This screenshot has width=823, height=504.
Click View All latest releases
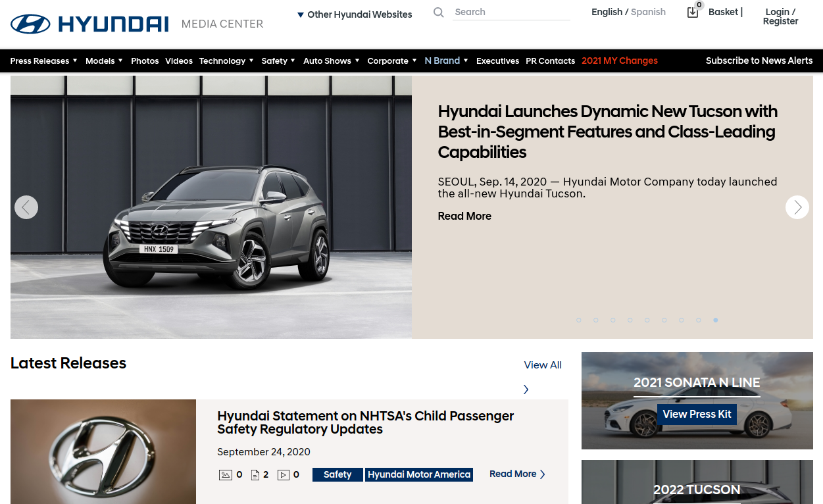543,365
